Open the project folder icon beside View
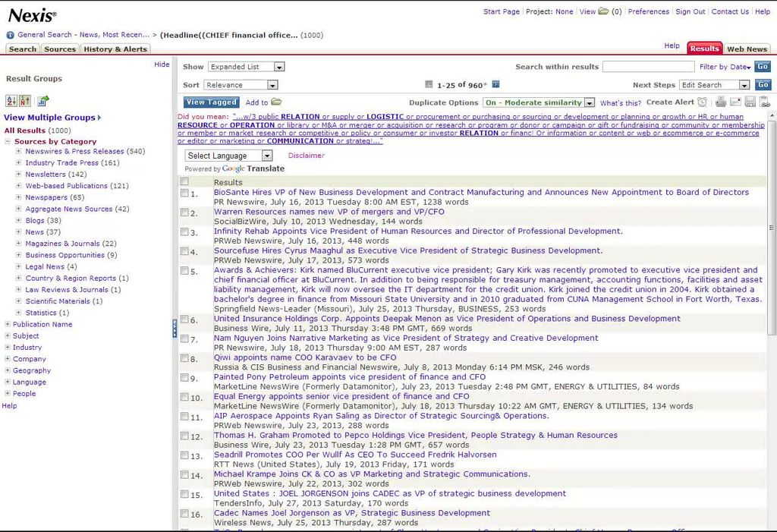The height and width of the screenshot is (532, 777). (x=603, y=11)
